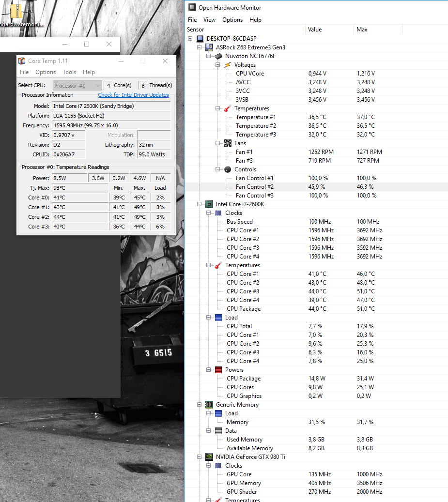Viewport: 448px width, 502px height.
Task: Collapse the CPU Powers group
Action: tap(208, 370)
